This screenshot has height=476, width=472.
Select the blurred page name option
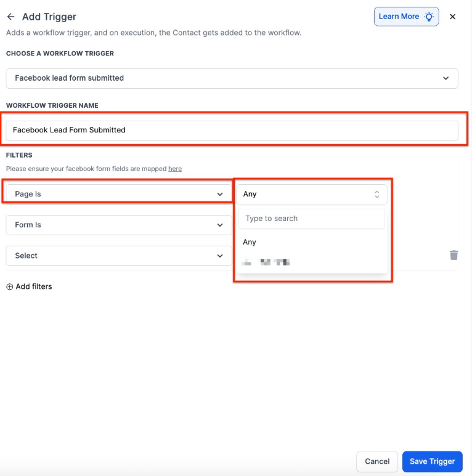click(266, 262)
